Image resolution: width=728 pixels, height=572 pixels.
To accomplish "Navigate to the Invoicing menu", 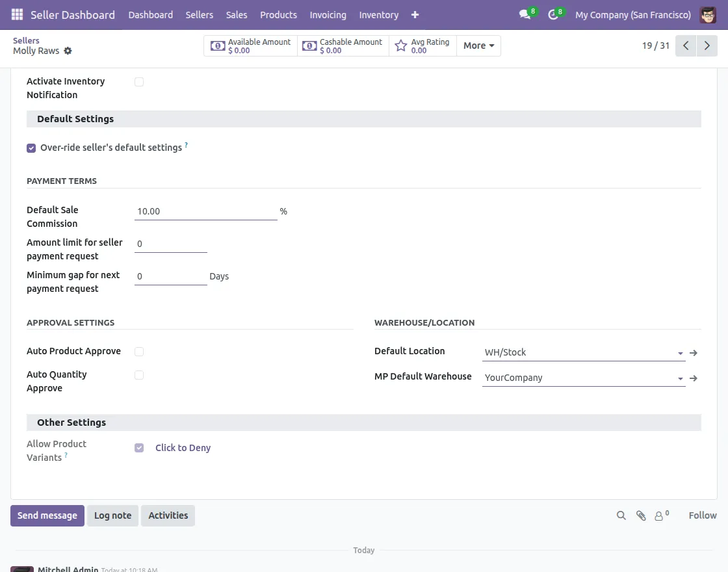I will pos(328,14).
